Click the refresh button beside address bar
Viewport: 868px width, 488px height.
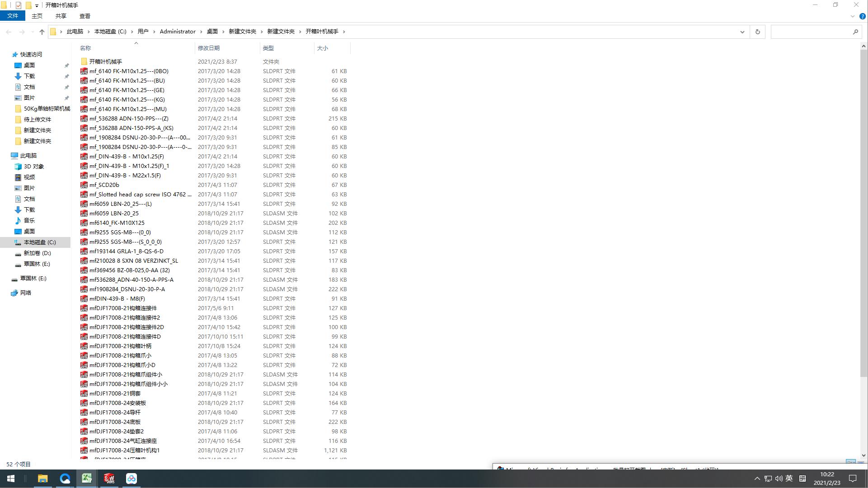point(758,32)
